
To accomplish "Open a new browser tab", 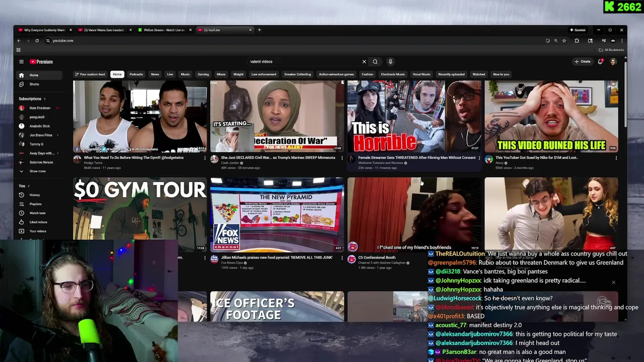I will pyautogui.click(x=259, y=30).
